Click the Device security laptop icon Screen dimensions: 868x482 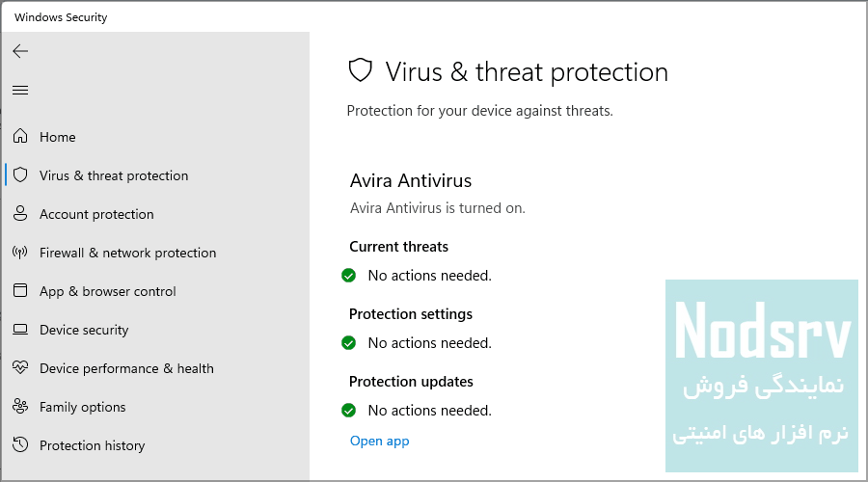tap(20, 330)
